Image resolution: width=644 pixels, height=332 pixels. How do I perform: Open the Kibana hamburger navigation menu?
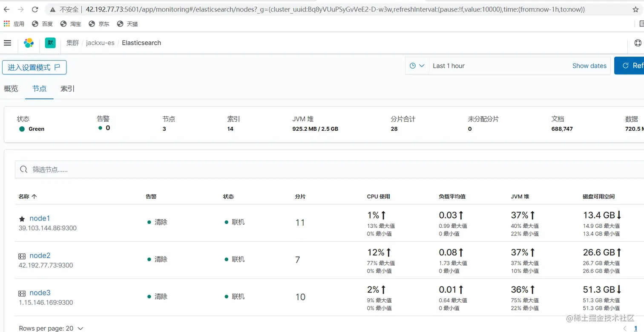tap(7, 43)
